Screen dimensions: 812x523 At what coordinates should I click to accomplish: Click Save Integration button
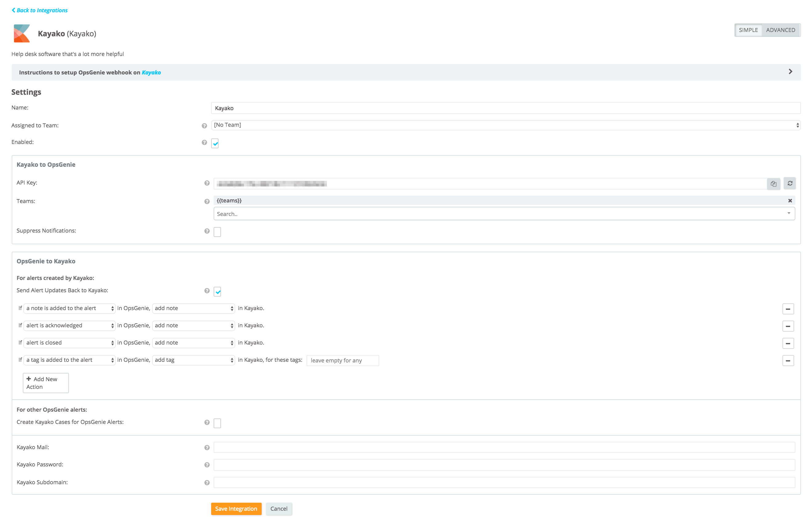[x=236, y=509]
